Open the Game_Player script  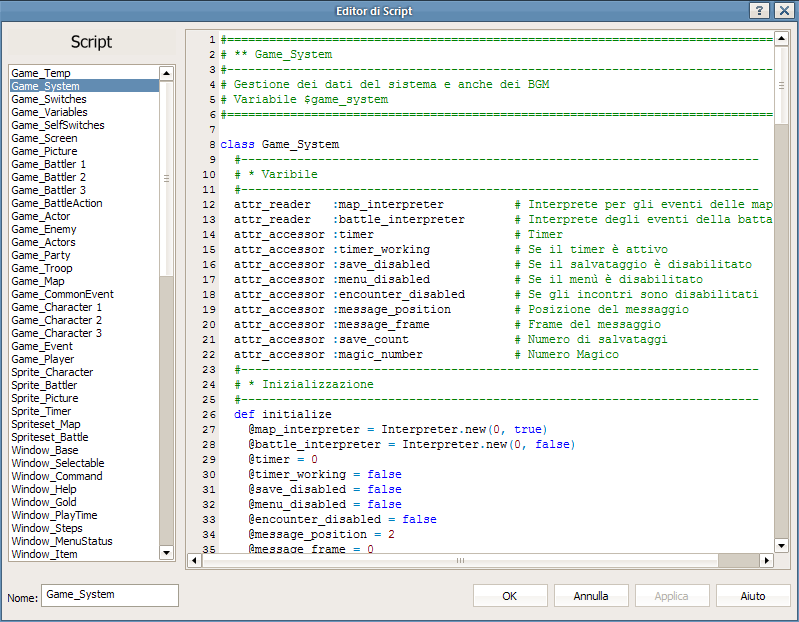85,359
